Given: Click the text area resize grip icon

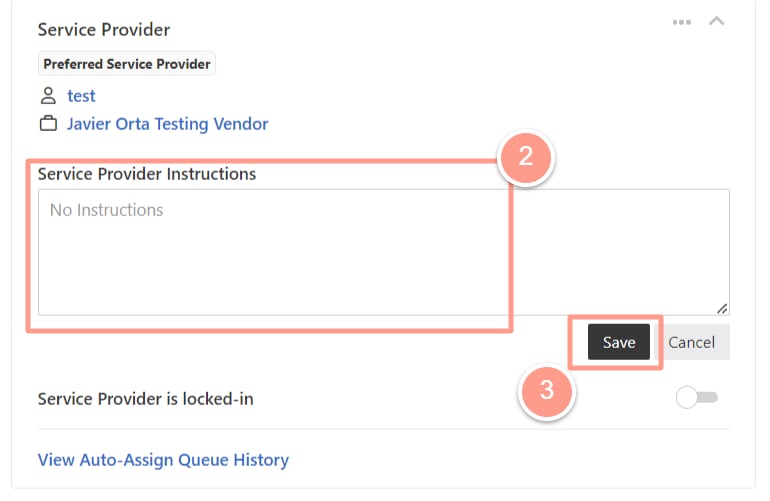Looking at the screenshot, I should coord(722,308).
